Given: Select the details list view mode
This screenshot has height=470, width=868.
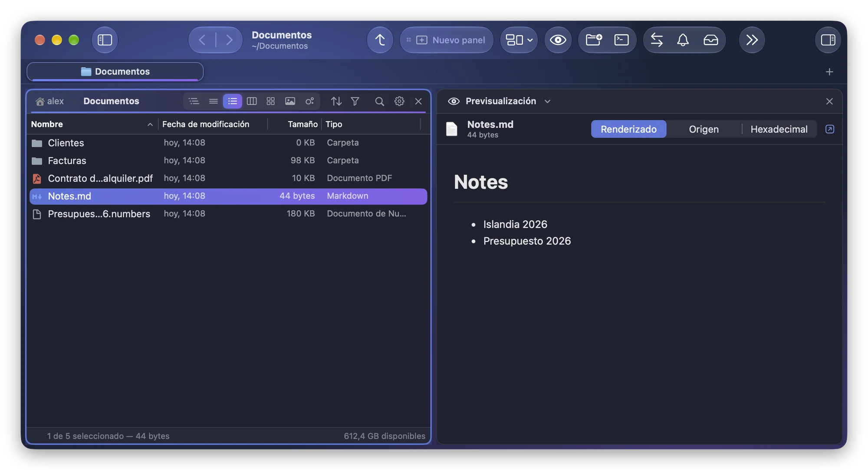Looking at the screenshot, I should [x=233, y=101].
